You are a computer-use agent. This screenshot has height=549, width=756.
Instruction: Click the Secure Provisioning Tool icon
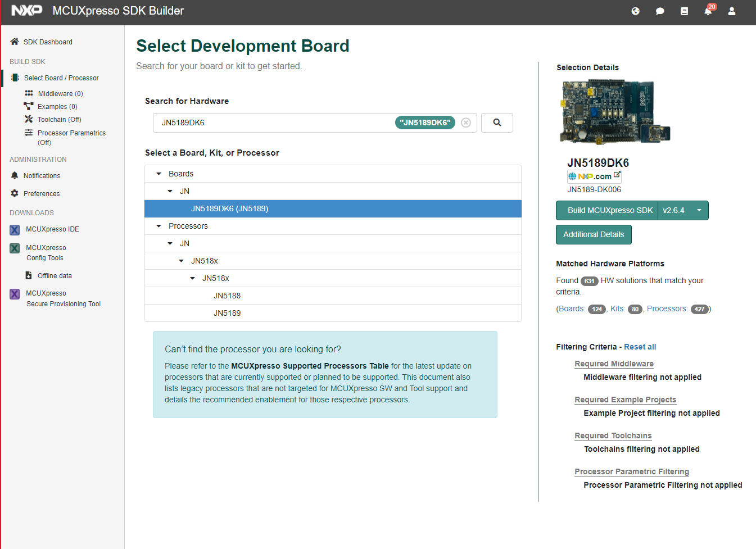click(x=15, y=294)
